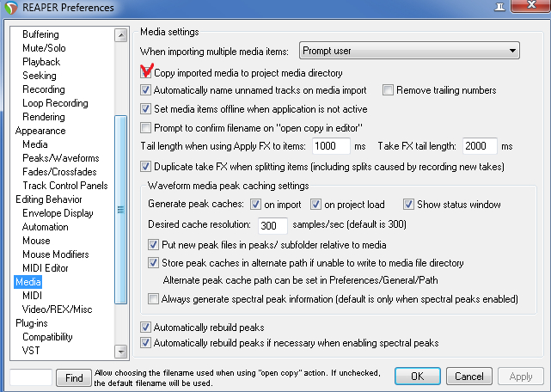Select Seeking in the preferences tree
This screenshot has height=392, width=551.
(40, 76)
